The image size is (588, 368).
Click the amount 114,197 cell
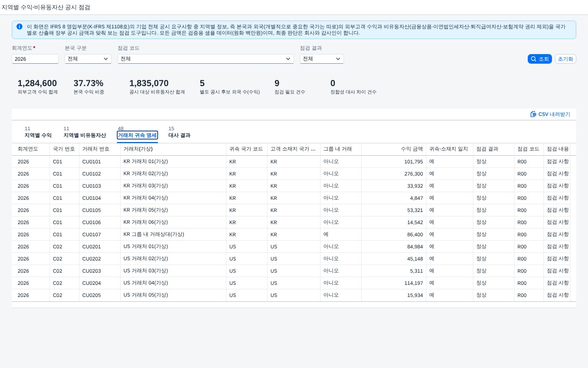click(394, 283)
